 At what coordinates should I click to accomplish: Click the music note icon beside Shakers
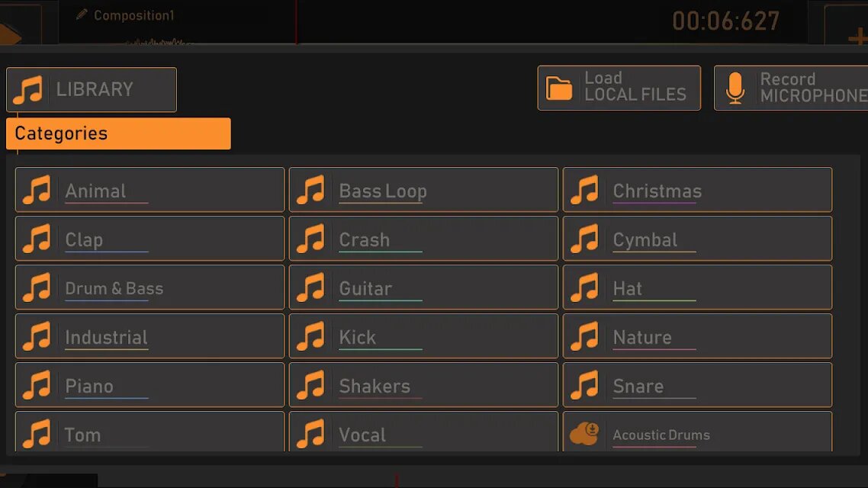310,385
